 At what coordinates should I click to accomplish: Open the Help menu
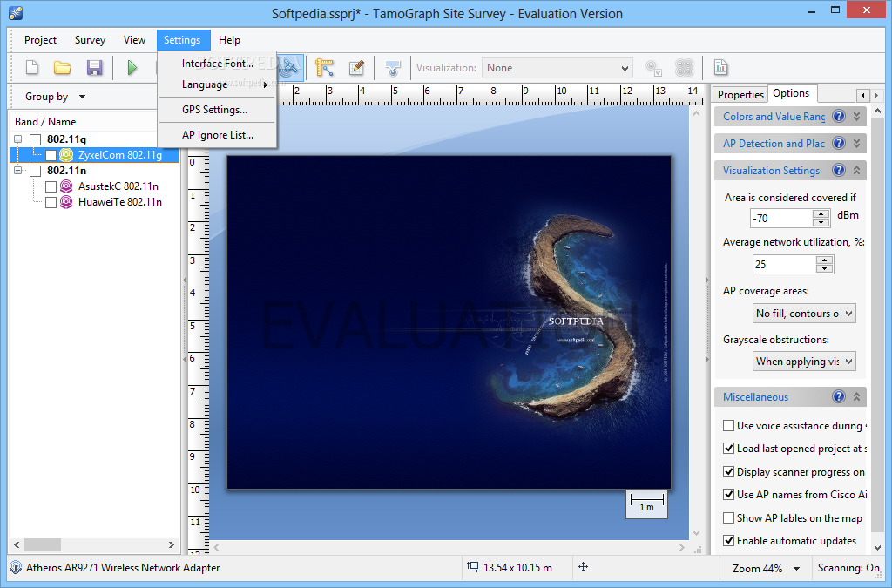click(x=229, y=40)
